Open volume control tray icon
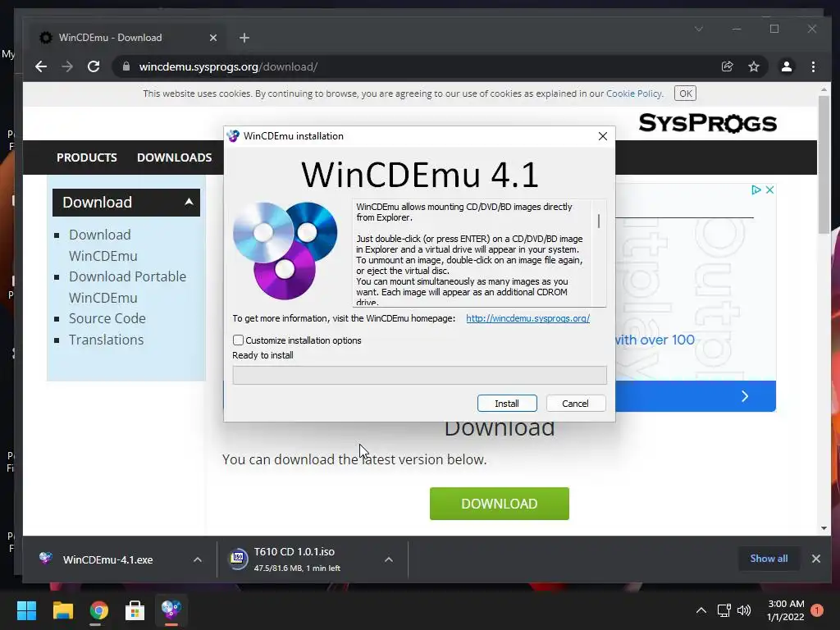This screenshot has width=840, height=630. coord(744,610)
